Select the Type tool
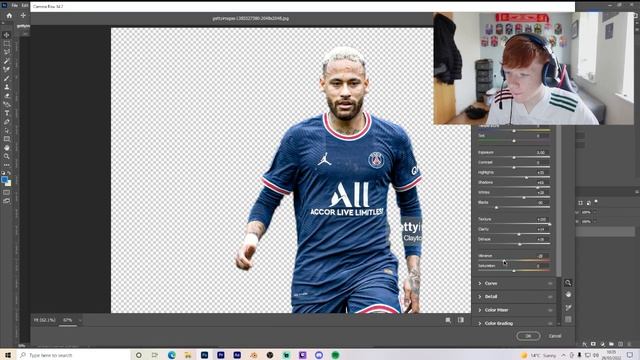Screen dimensions: 640x360 point(7,113)
